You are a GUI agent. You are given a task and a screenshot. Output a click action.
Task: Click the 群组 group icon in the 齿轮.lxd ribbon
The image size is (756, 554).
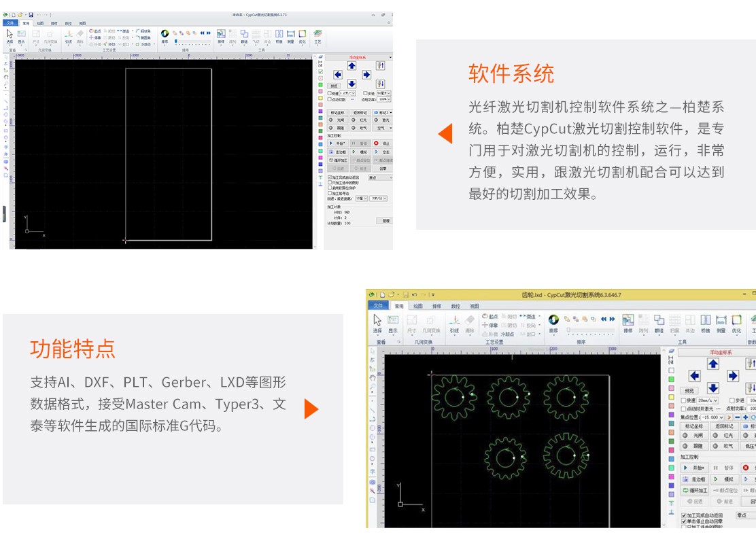(659, 321)
